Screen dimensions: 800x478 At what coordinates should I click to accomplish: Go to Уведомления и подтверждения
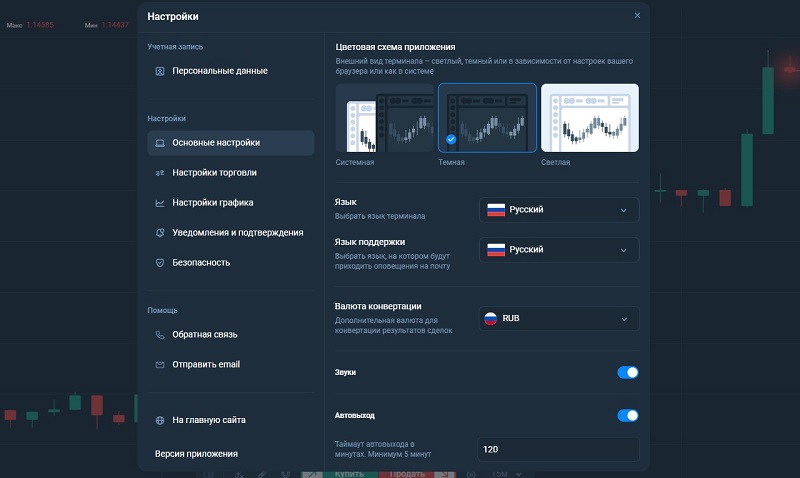click(x=231, y=233)
